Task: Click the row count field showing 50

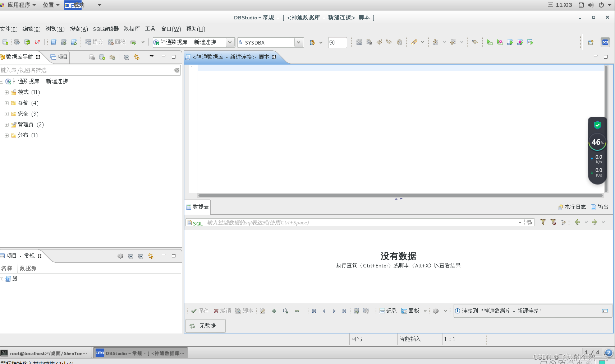Action: point(337,42)
